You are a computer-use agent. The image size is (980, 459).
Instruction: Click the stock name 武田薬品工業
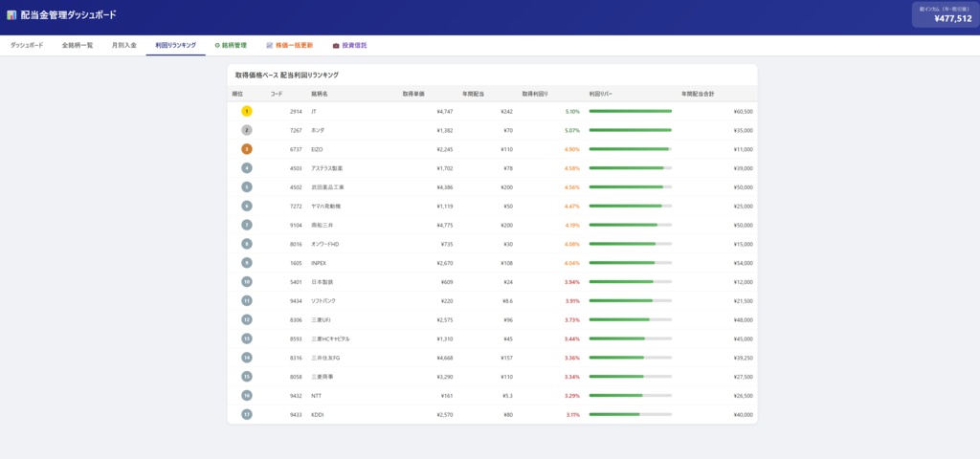coord(327,186)
